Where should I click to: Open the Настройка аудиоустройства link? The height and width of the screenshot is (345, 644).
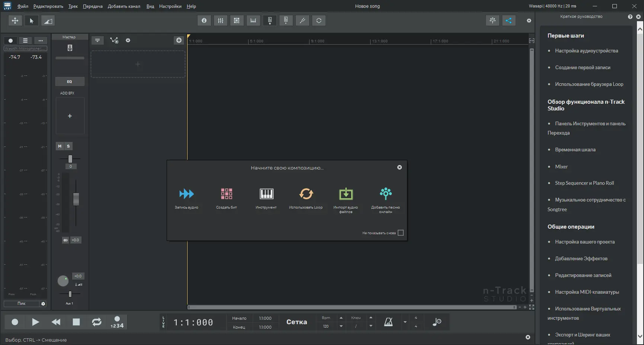[x=587, y=51]
